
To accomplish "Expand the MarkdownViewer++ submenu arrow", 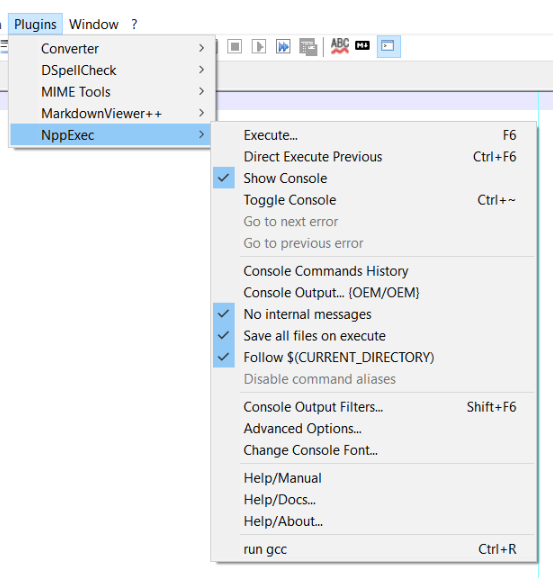I will [x=201, y=113].
